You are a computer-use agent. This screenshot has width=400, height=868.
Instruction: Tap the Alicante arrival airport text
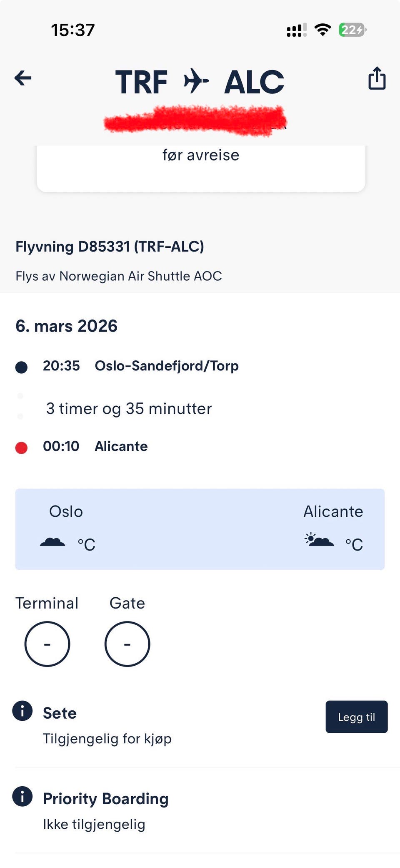[121, 446]
